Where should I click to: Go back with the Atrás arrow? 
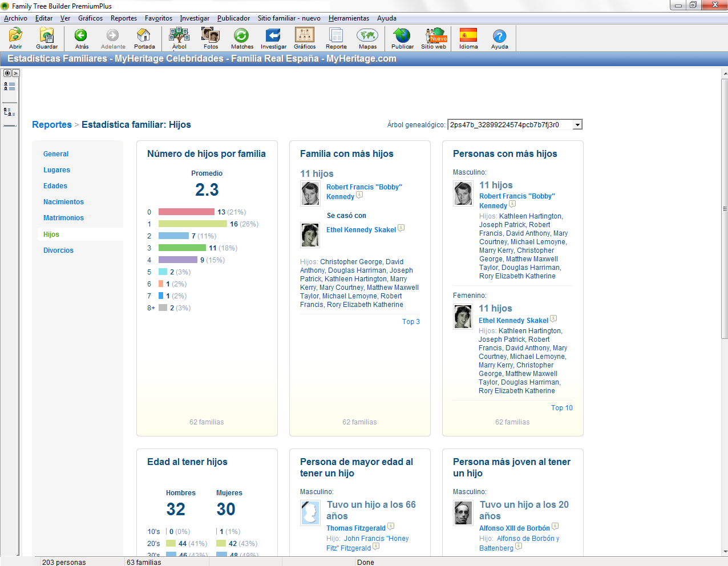click(x=82, y=38)
